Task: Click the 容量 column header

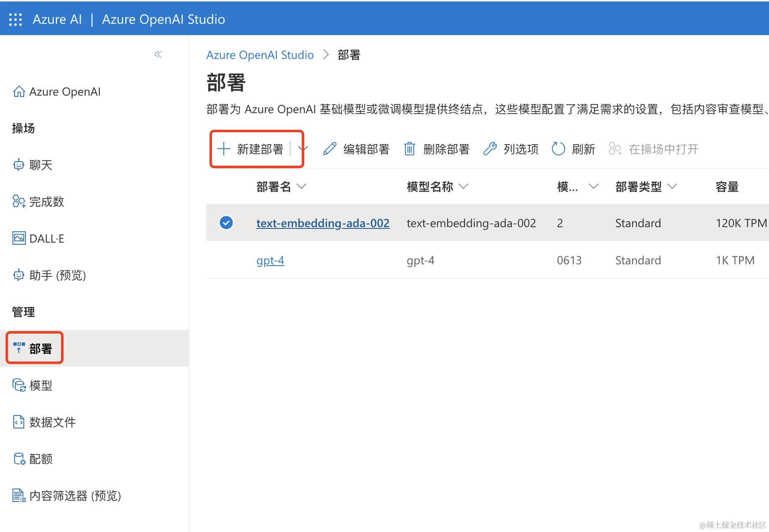Action: tap(727, 187)
